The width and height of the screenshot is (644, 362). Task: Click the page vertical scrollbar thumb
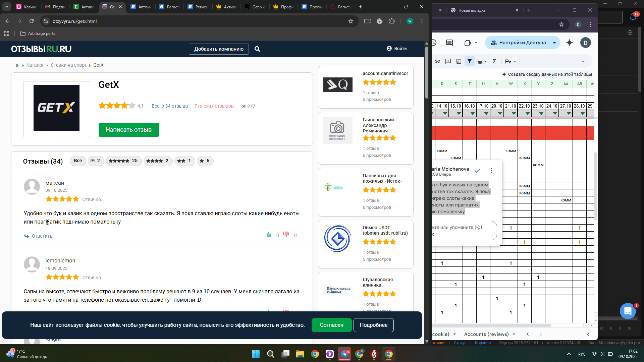pyautogui.click(x=427, y=72)
